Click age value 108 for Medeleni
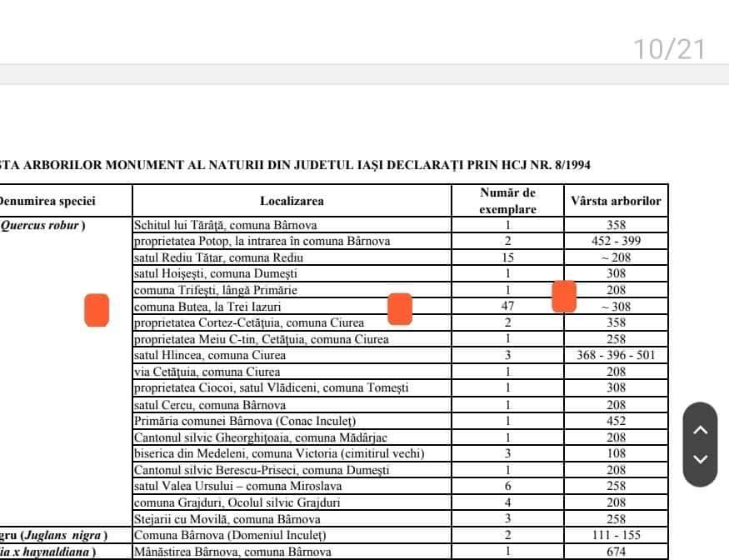 (x=616, y=453)
